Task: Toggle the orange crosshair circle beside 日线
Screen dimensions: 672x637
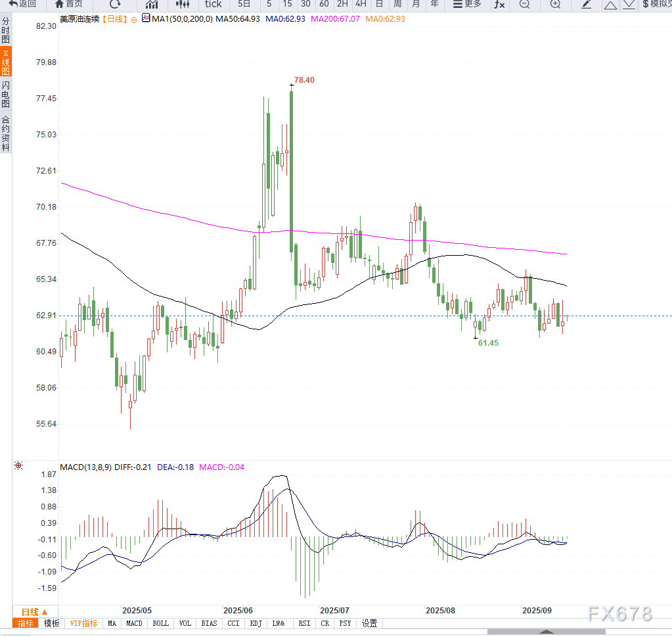Action: tap(134, 20)
